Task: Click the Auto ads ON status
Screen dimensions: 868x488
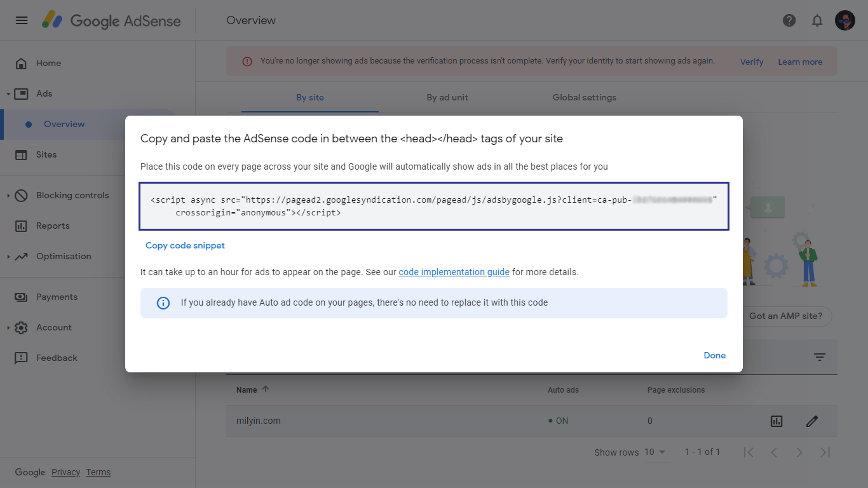Action: pyautogui.click(x=558, y=421)
